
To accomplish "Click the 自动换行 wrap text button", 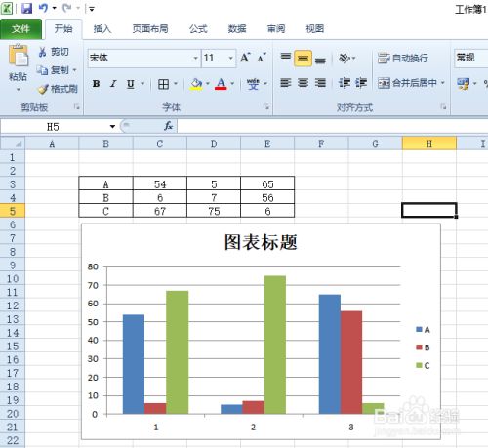I will point(403,59).
